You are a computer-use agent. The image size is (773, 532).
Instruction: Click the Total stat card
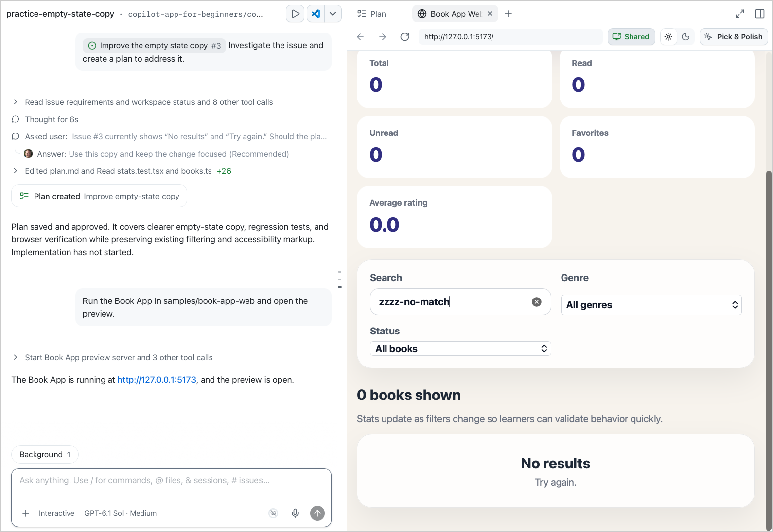[x=454, y=79]
